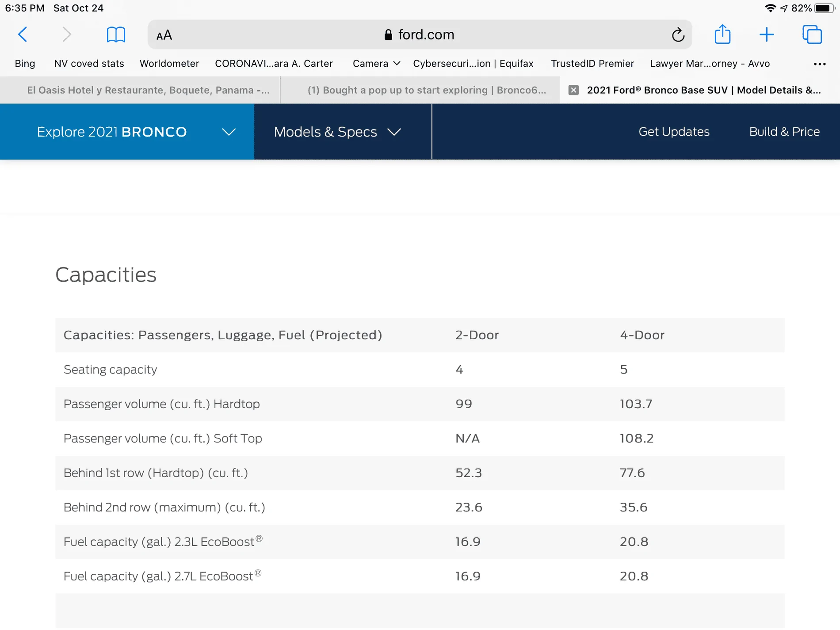Image resolution: width=840 pixels, height=630 pixels.
Task: Click the 103.7 passenger volume value
Action: click(x=636, y=404)
